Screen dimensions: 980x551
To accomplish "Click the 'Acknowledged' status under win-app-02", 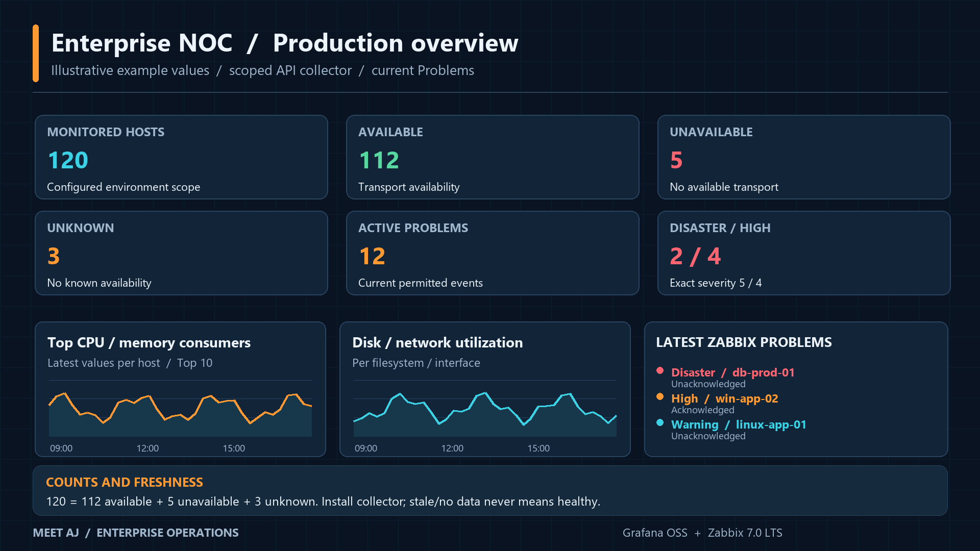I will 703,410.
